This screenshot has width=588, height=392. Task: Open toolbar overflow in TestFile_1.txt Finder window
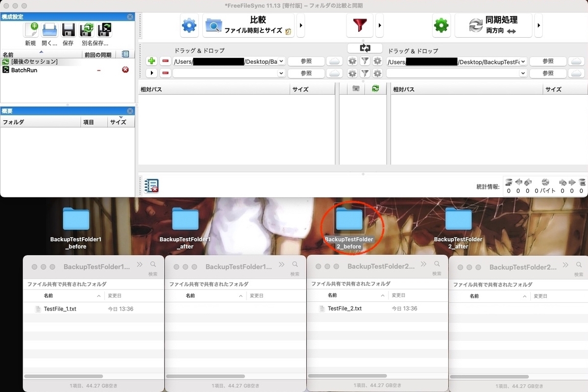click(x=140, y=264)
